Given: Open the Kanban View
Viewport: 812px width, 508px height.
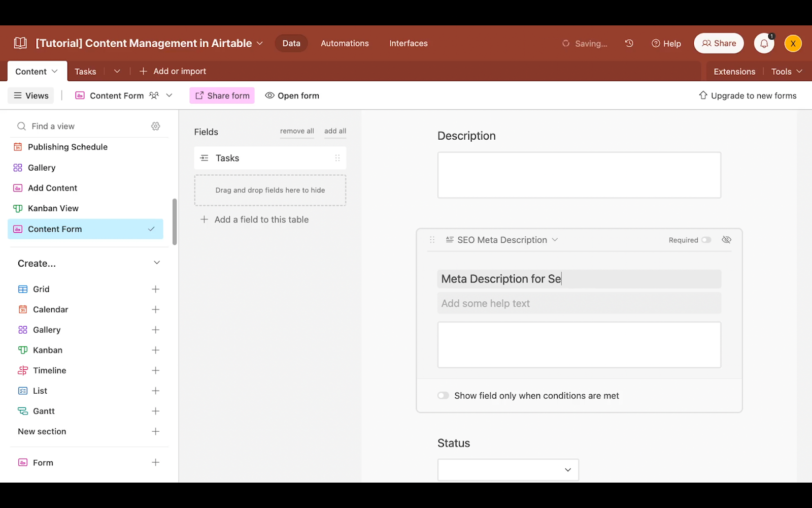Looking at the screenshot, I should tap(85, 208).
